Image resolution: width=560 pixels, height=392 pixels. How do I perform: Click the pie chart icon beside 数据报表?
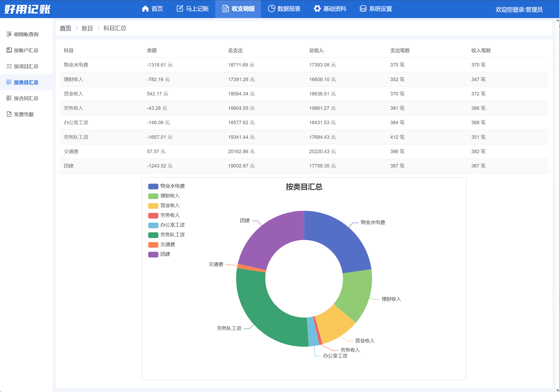click(x=272, y=9)
